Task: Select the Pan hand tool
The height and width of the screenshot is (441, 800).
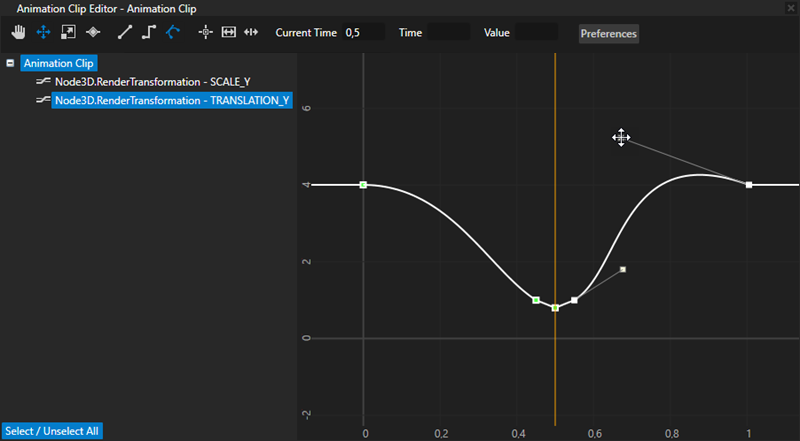Action: click(x=17, y=32)
